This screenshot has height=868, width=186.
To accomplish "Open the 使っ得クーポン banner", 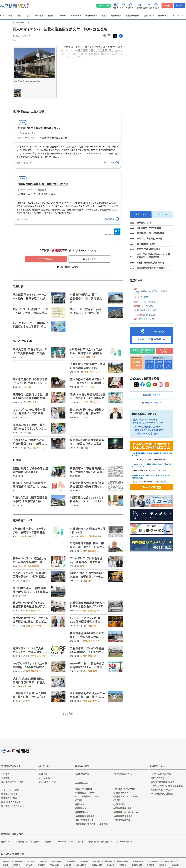I will (x=152, y=529).
